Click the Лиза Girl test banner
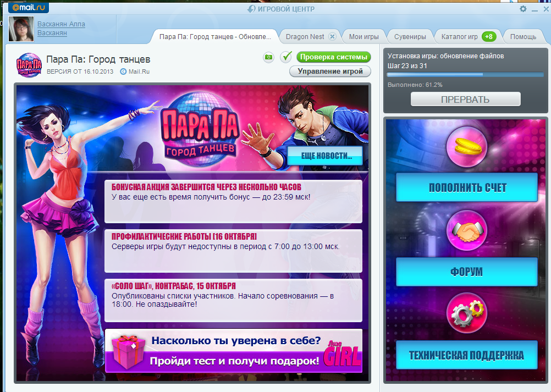This screenshot has height=392, width=551. 233,351
